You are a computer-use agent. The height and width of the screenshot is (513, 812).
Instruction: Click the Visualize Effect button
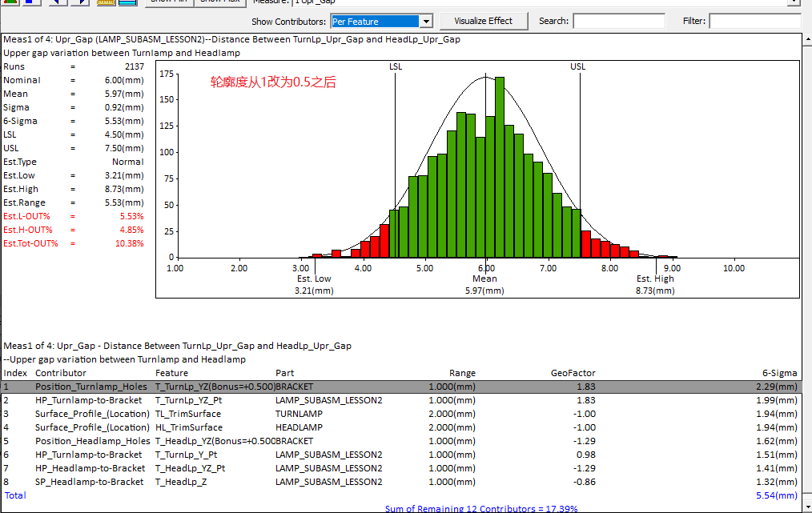[x=483, y=21]
